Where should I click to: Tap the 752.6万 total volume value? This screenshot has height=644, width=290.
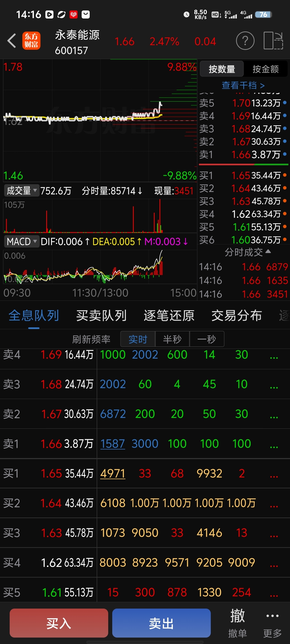56,191
